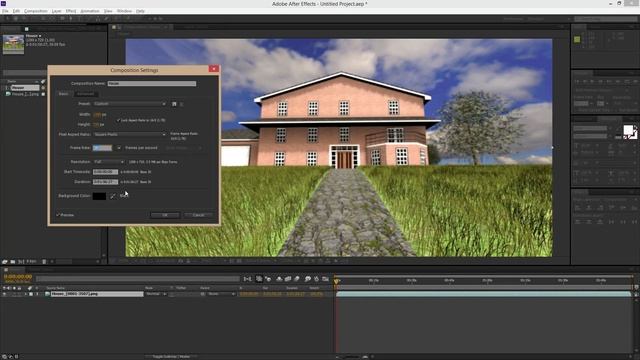Screen dimensions: 640x360
Task: Open the layer blending Mode dropdown
Action: pos(156,294)
